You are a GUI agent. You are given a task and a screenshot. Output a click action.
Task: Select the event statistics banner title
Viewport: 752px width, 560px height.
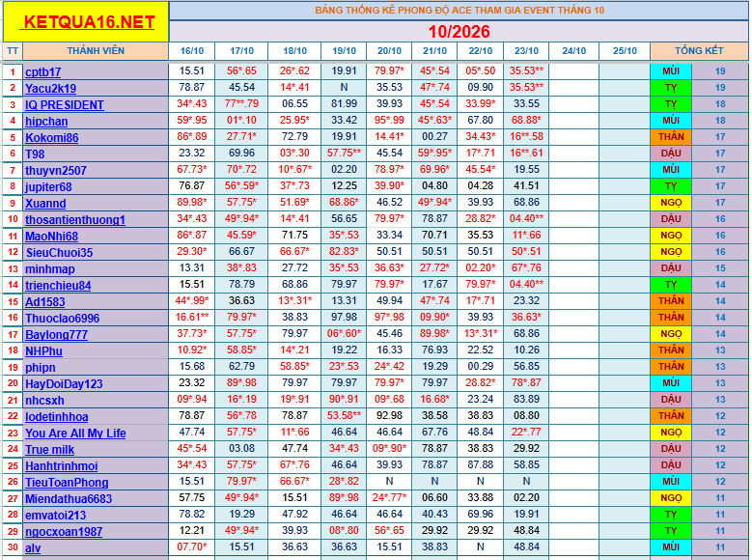coord(459,10)
